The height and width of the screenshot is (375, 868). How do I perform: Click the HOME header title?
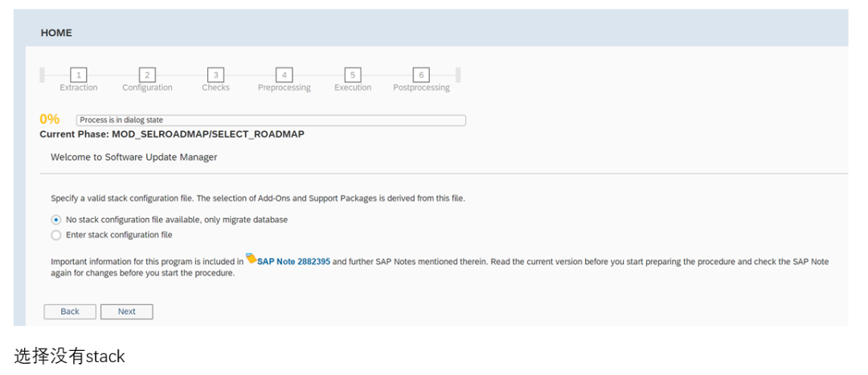click(x=56, y=33)
